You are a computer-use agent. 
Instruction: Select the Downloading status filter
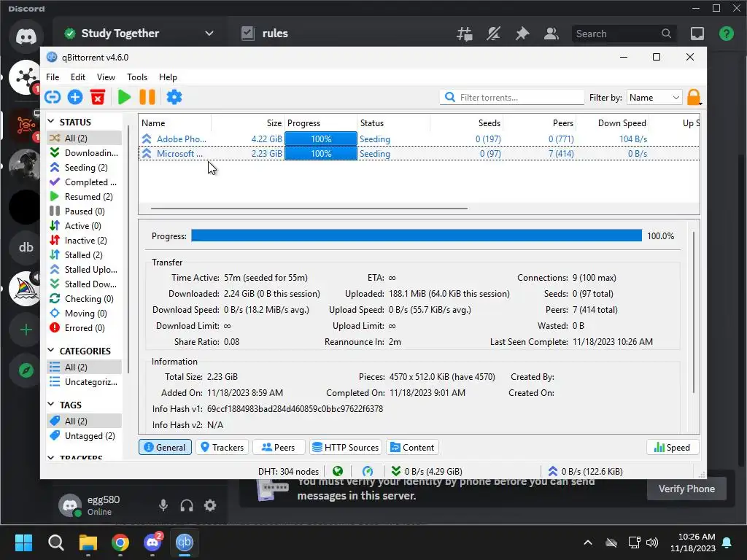point(85,153)
